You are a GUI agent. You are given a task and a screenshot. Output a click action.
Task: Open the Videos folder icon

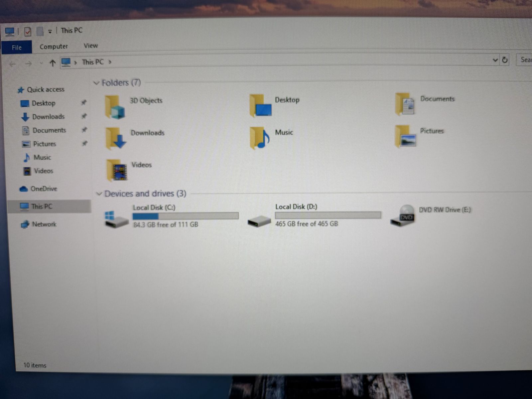pyautogui.click(x=117, y=170)
